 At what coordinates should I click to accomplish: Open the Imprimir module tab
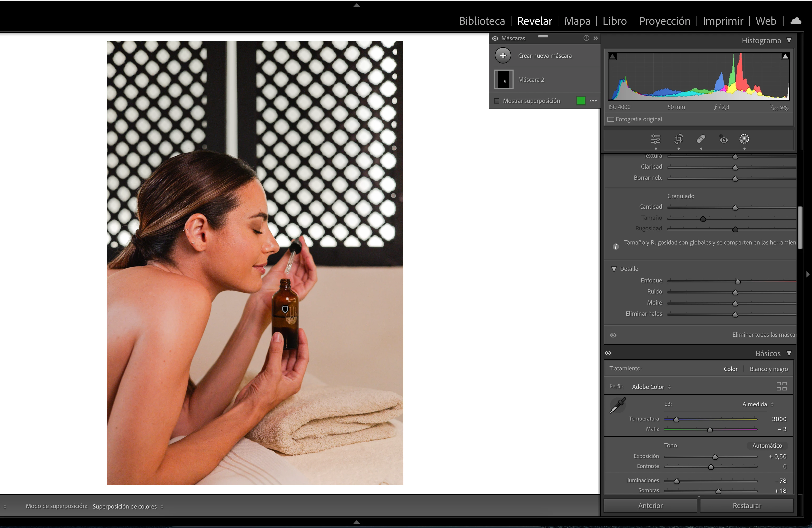click(723, 21)
